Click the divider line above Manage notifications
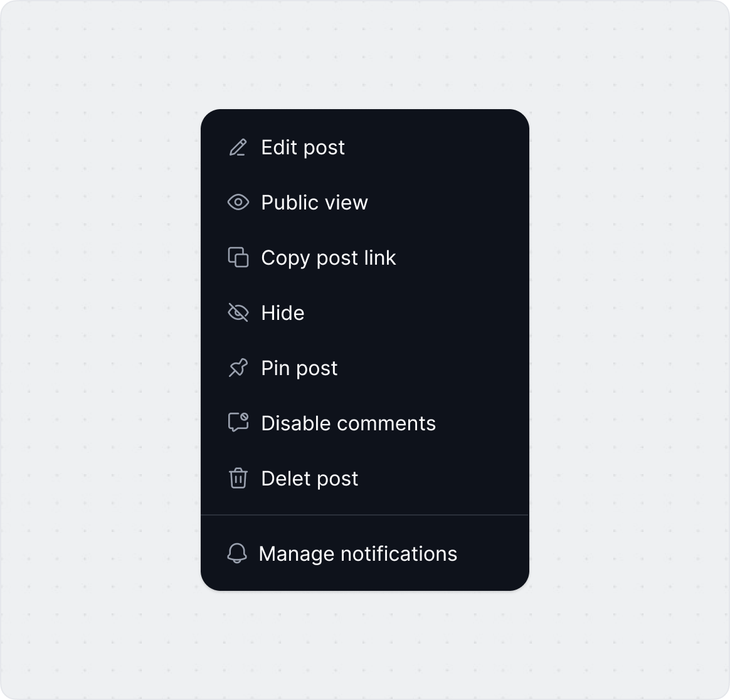 pyautogui.click(x=364, y=515)
